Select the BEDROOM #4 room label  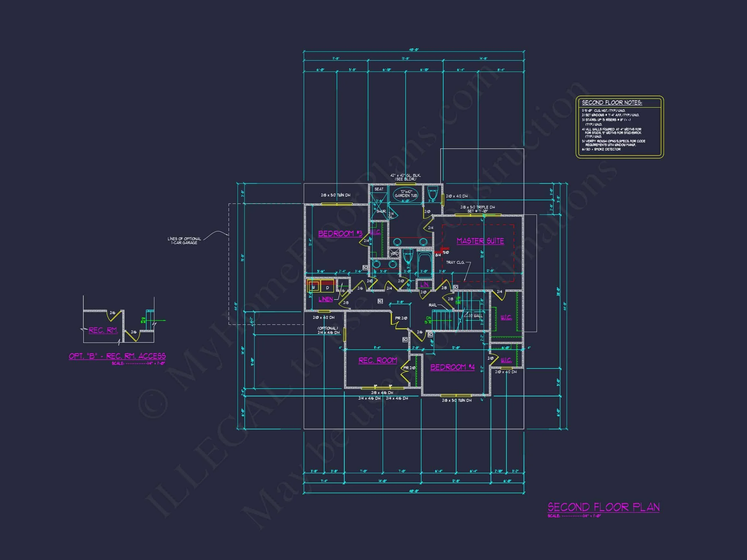click(x=452, y=367)
